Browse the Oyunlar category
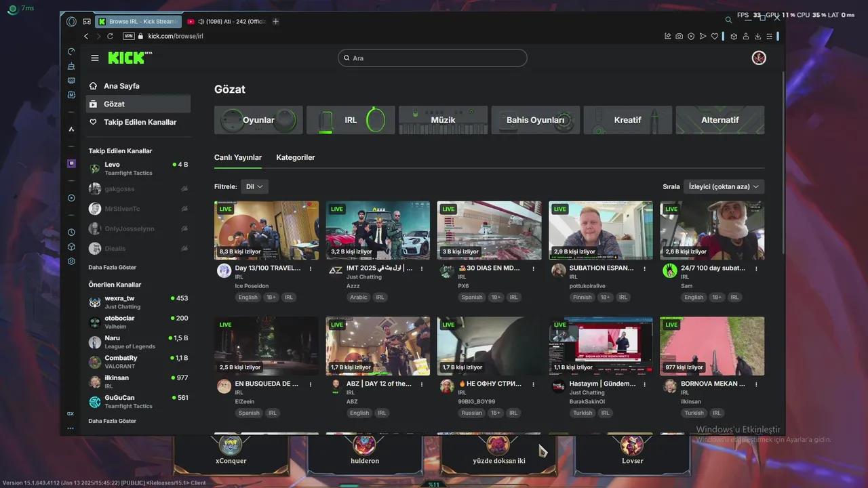The image size is (868, 488). coord(258,120)
